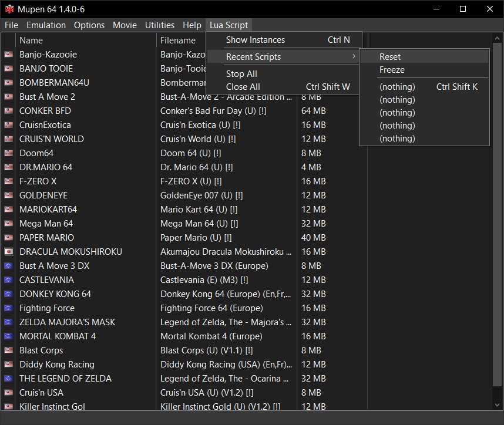The height and width of the screenshot is (425, 504).
Task: Click the 40 MB size for Paper Mario
Action: (314, 238)
